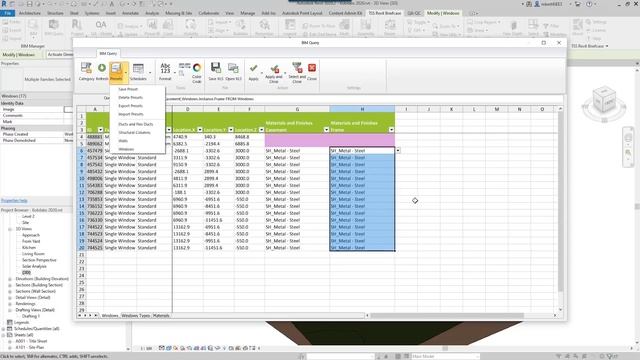Viewport: 640px width, 360px height.
Task: Open the Properties help link
Action: pos(14,200)
